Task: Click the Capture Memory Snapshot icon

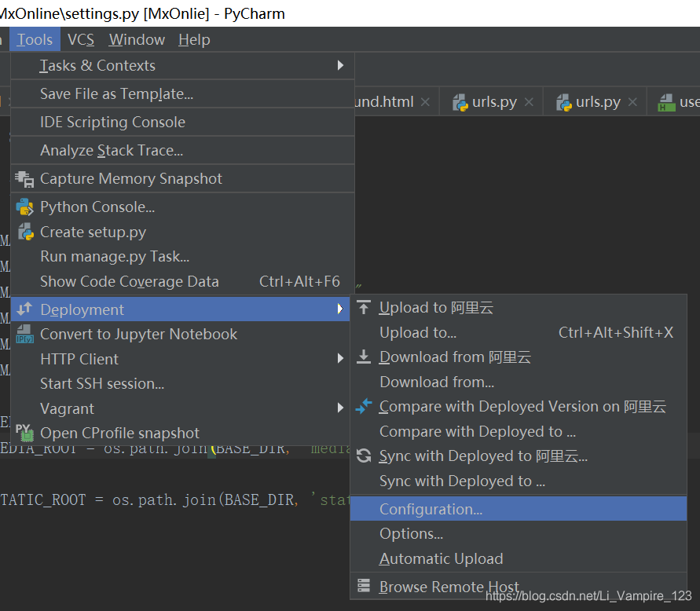Action: pyautogui.click(x=24, y=179)
